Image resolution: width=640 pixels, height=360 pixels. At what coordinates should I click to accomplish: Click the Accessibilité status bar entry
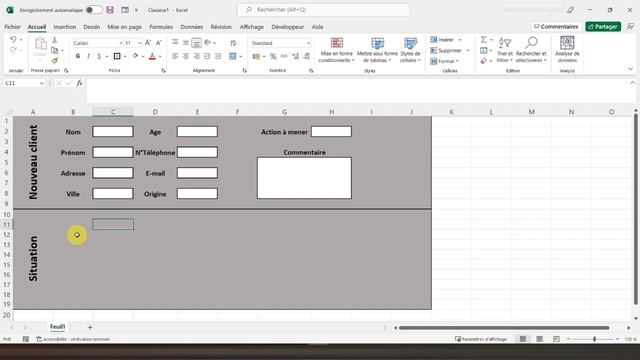pos(73,339)
